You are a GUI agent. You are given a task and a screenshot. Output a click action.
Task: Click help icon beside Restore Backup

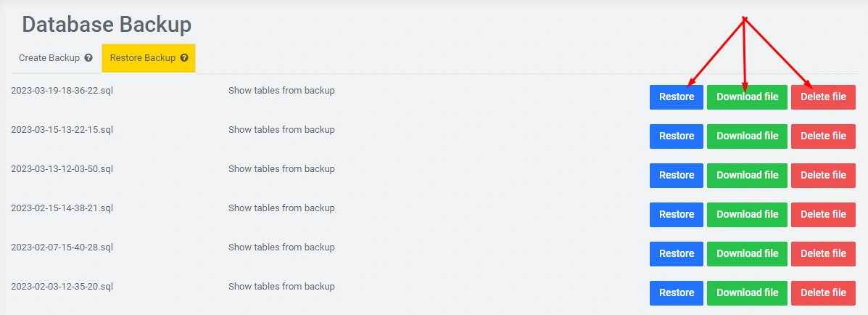(184, 58)
